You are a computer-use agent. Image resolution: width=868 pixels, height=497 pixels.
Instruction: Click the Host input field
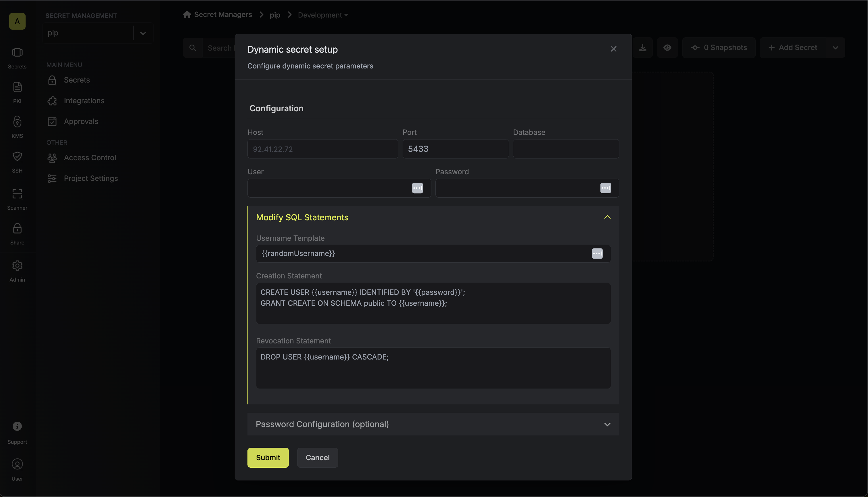pos(323,149)
